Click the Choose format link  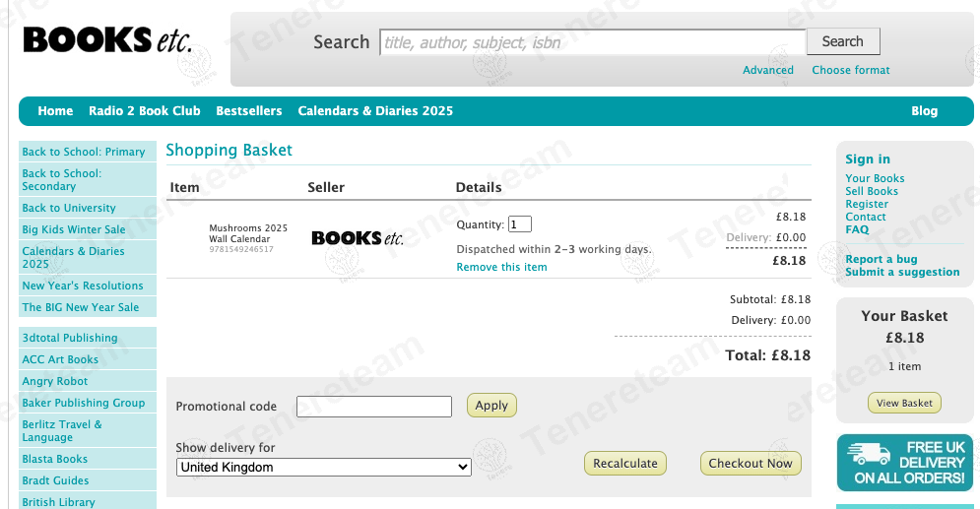850,70
